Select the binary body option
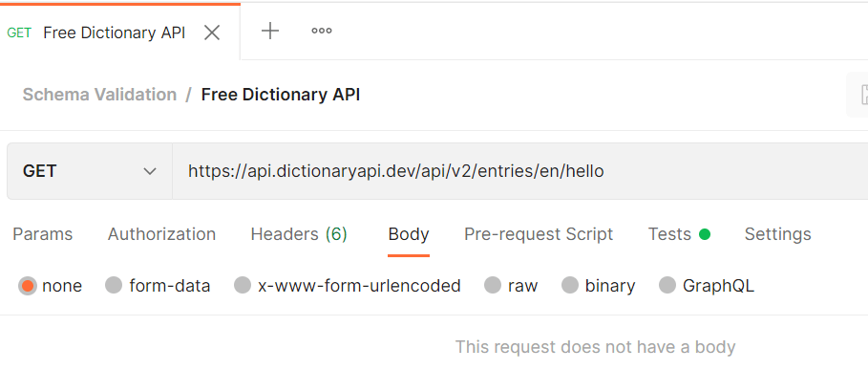The width and height of the screenshot is (868, 392). (570, 285)
